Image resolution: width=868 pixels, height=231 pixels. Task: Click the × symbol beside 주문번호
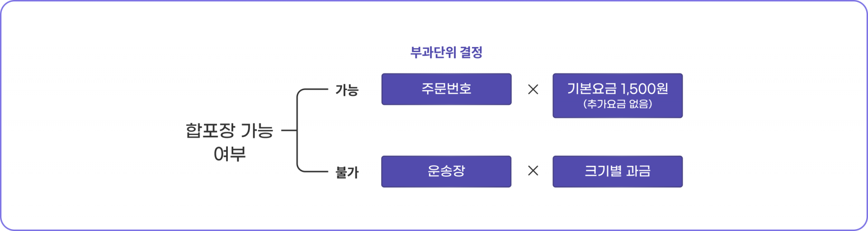[x=533, y=89]
